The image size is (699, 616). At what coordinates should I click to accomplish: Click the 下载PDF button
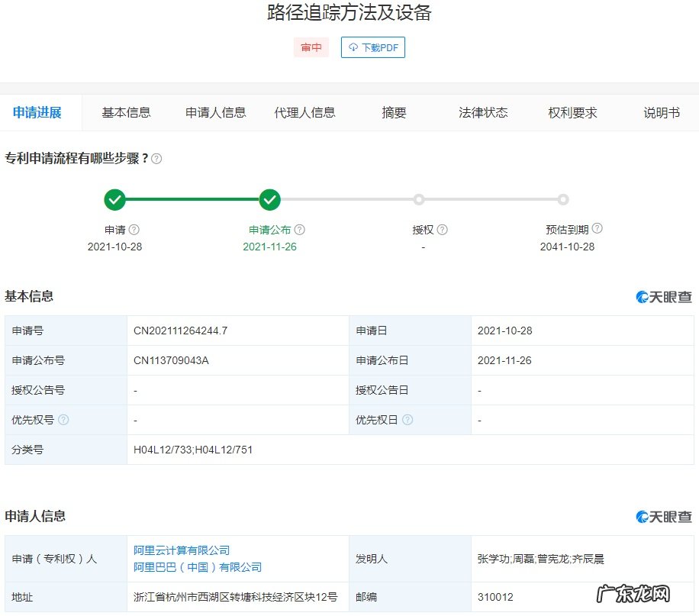(x=372, y=47)
